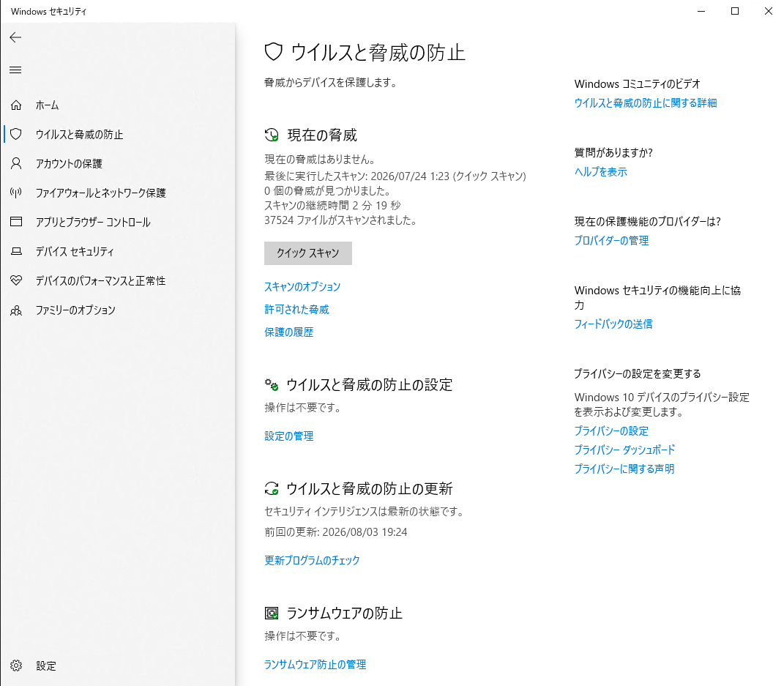Screen dimensions: 784x686
Task: Click the scan history icon next to 現在の脅威
Action: pos(272,135)
